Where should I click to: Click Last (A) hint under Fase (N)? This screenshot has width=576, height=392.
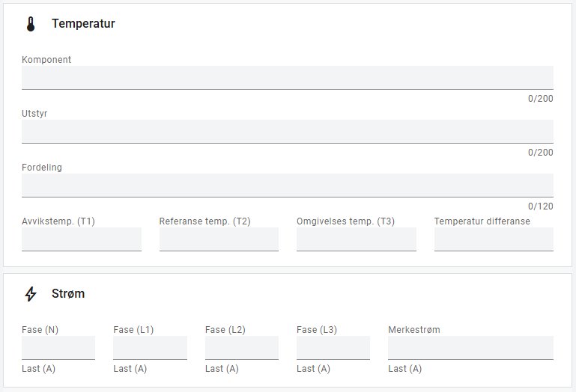coord(38,369)
